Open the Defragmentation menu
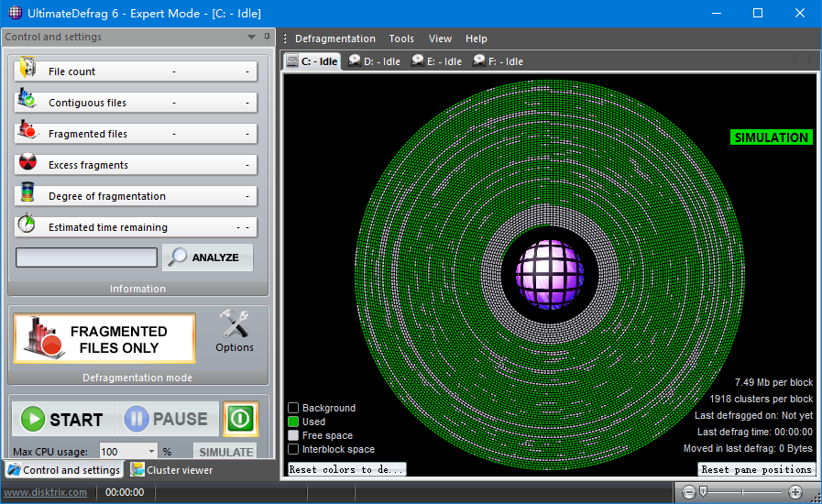The width and height of the screenshot is (822, 504). (x=334, y=38)
